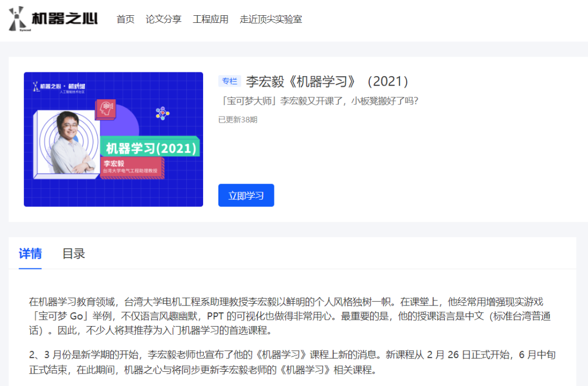Screen dimensions: 588x386
Task: Open the 论文分享 navigation item
Action: coord(163,19)
